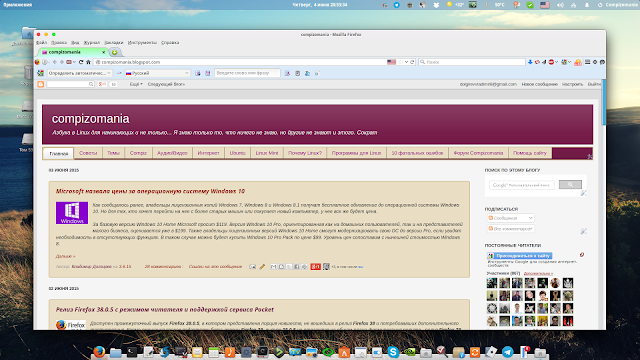Open the blue Downloads arrow icon
Image resolution: width=640 pixels, height=360 pixels.
coord(530,62)
